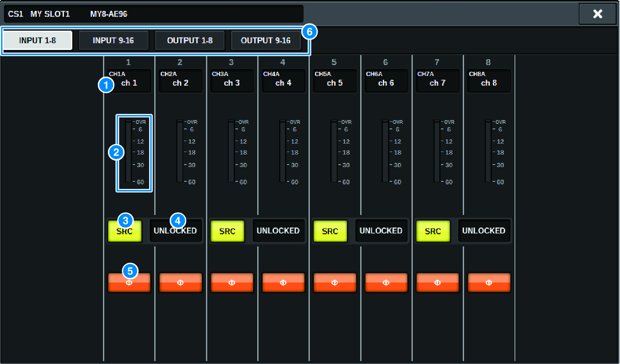
Task: Click the phase Φ icon under ch 8
Action: tap(488, 282)
